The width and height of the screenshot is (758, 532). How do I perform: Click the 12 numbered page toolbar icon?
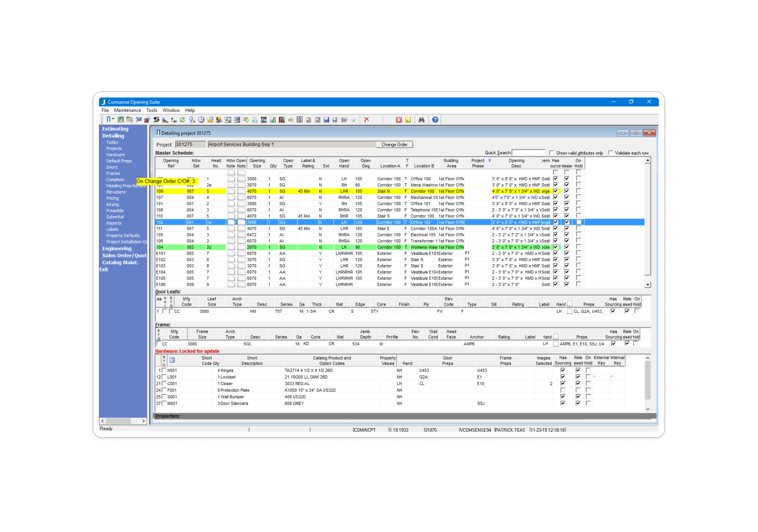click(x=300, y=120)
